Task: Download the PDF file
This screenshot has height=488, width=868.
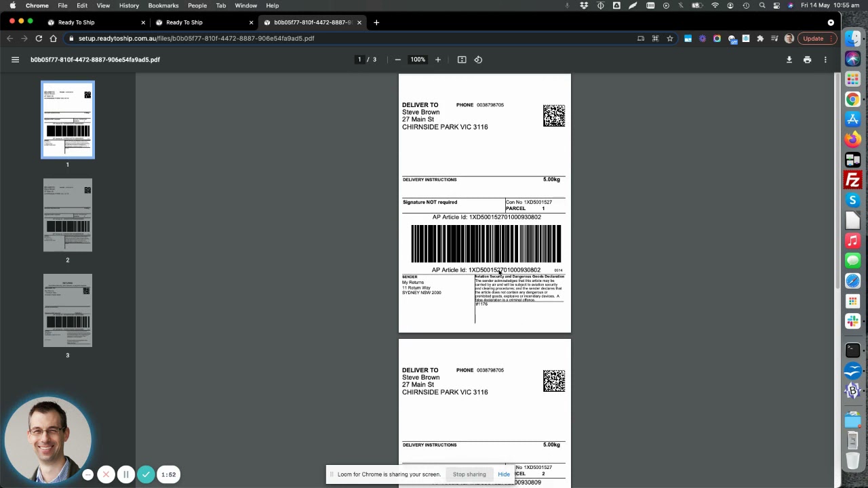Action: [789, 60]
